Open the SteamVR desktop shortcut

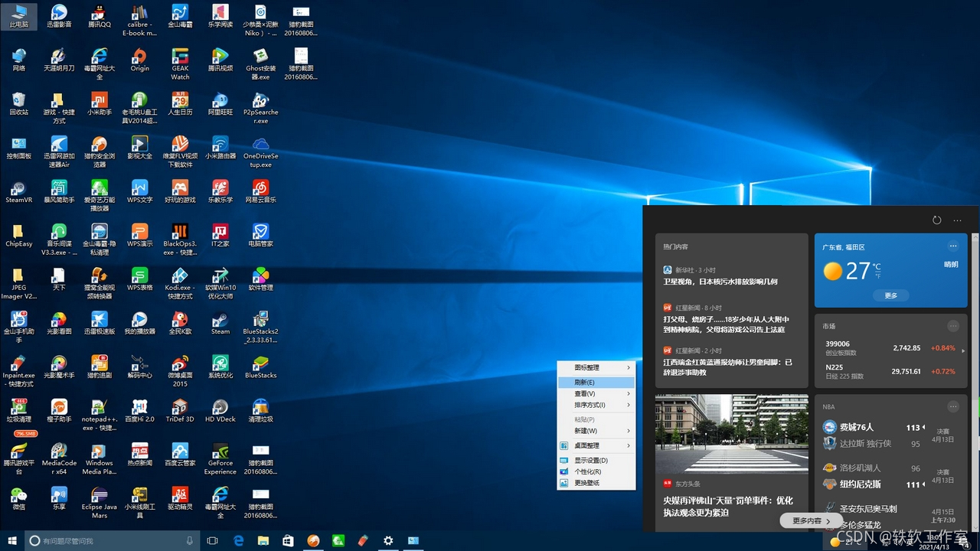(19, 191)
